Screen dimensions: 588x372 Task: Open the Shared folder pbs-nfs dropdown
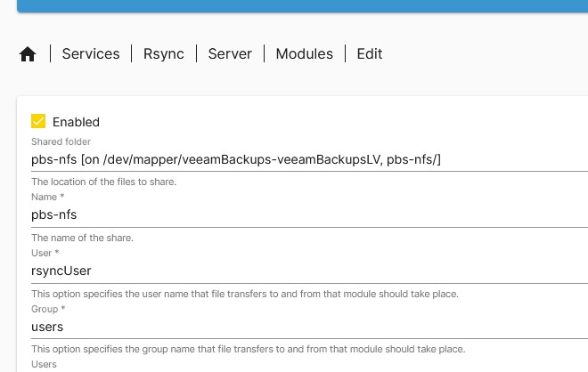(309, 159)
